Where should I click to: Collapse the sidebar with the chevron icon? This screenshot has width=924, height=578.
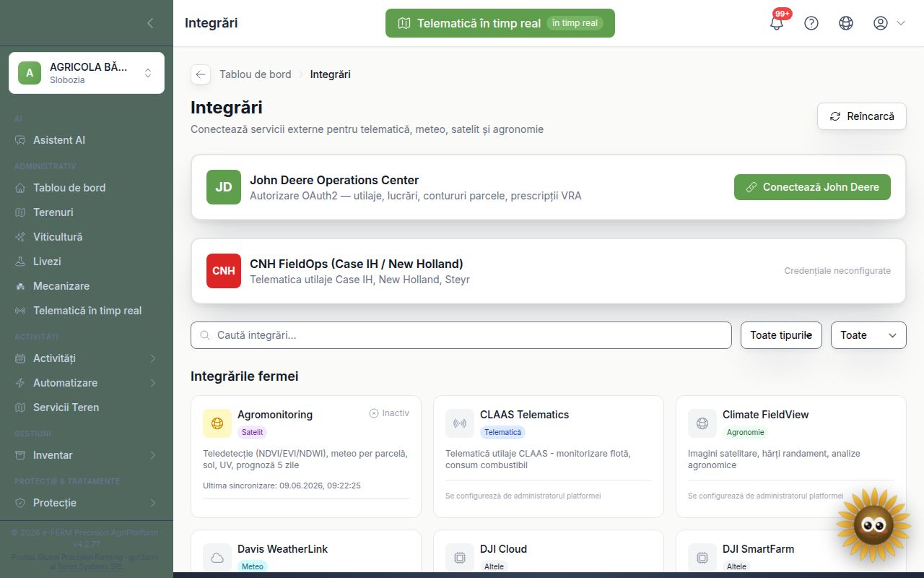(x=150, y=23)
